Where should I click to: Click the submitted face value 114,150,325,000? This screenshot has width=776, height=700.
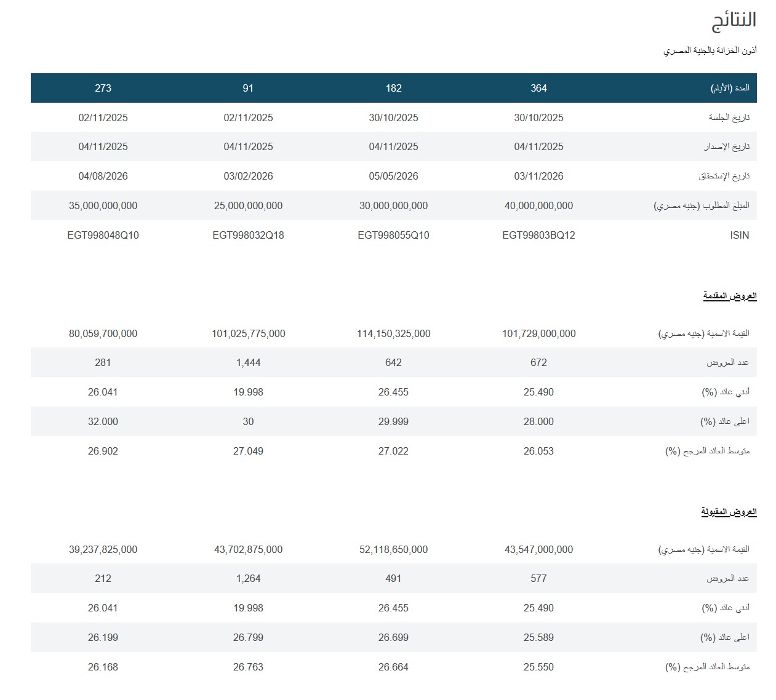(393, 333)
